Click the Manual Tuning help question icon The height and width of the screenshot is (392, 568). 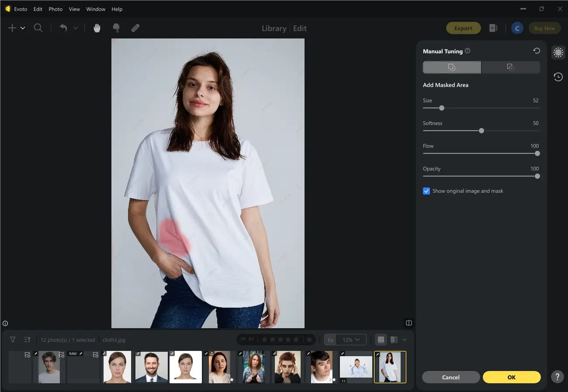pos(468,51)
